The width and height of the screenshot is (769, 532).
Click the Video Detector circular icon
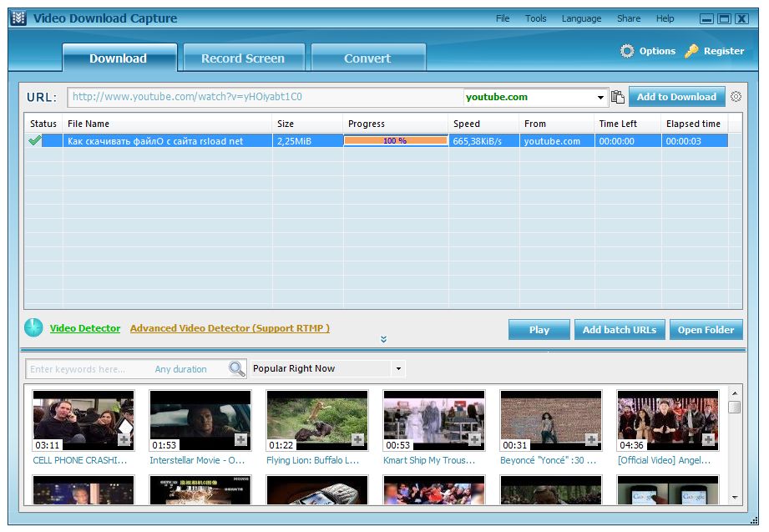pyautogui.click(x=33, y=328)
